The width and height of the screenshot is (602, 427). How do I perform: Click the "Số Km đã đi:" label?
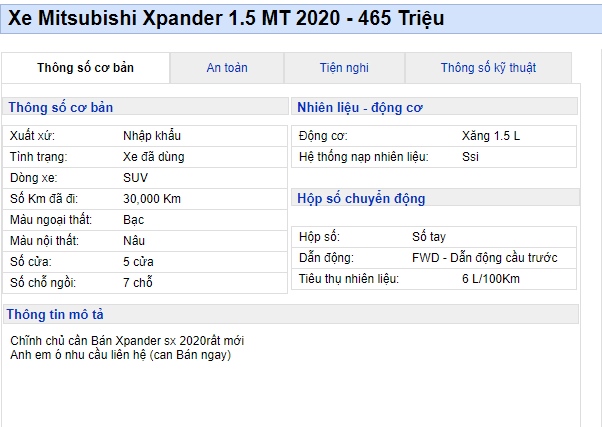click(x=44, y=199)
